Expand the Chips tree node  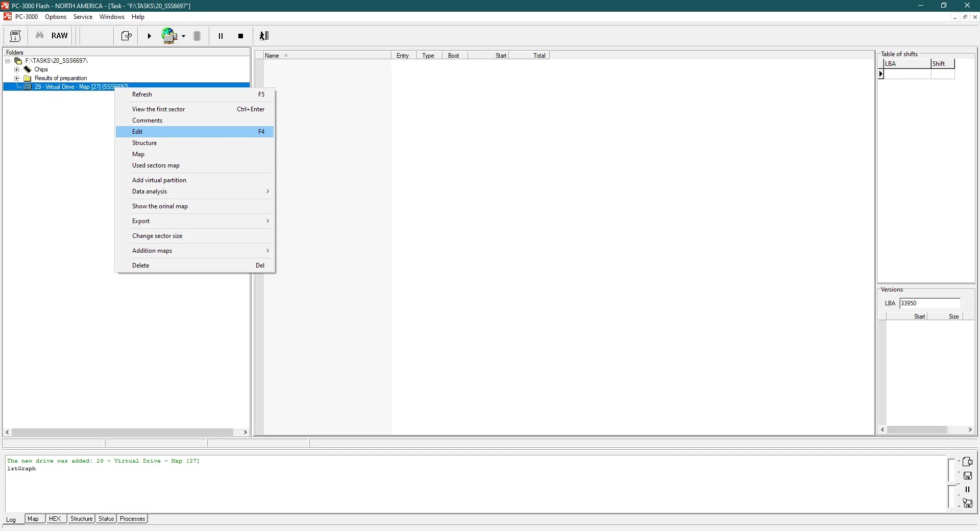click(x=17, y=69)
